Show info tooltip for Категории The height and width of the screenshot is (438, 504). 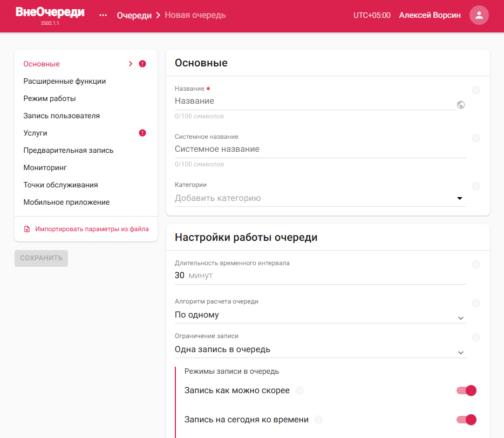pos(476,186)
